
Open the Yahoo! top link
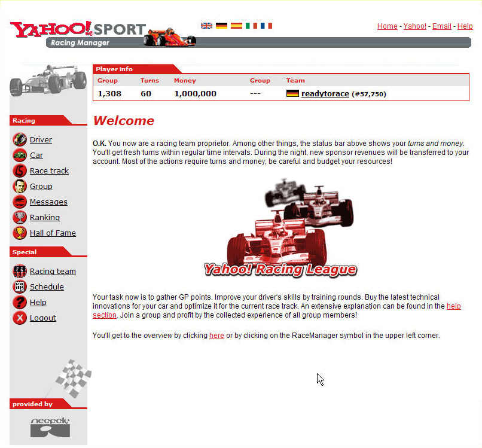click(x=414, y=26)
